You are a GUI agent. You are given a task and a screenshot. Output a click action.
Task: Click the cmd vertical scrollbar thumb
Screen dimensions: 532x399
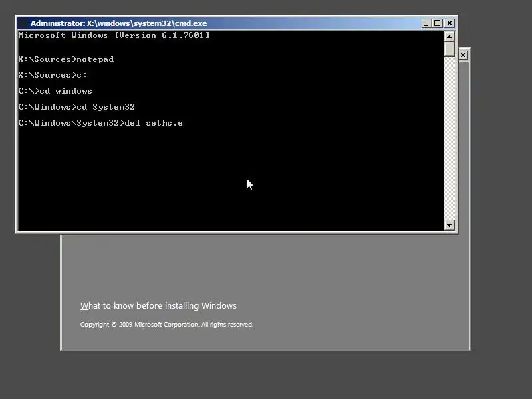pos(450,49)
